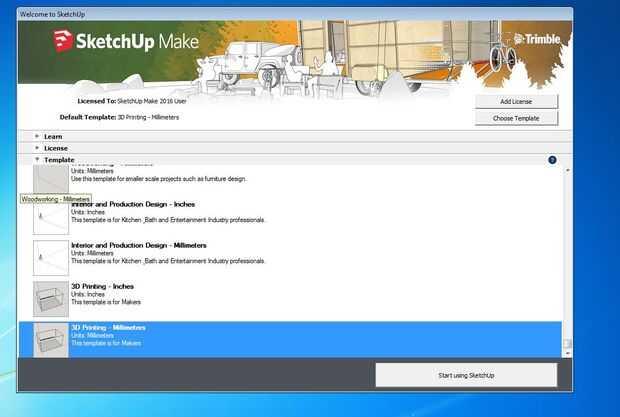Click the 3D Printing - Millimeters thumbnail
Viewport: 620px width, 417px height.
(51, 340)
